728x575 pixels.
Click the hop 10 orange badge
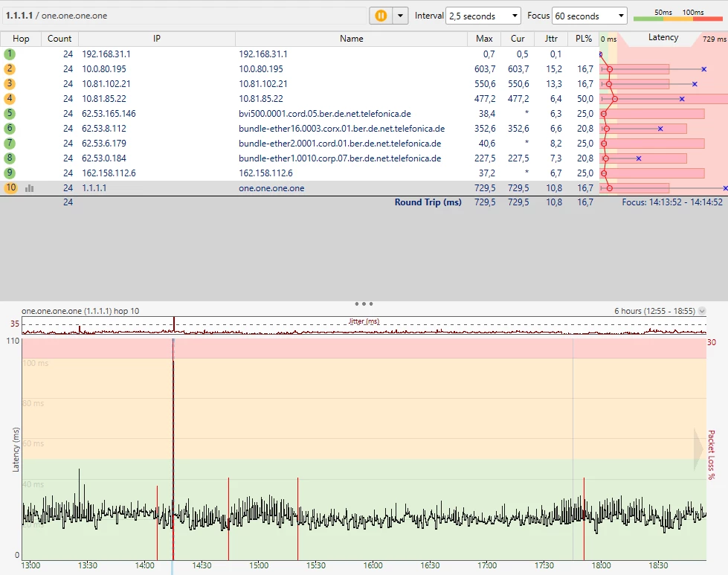point(10,188)
